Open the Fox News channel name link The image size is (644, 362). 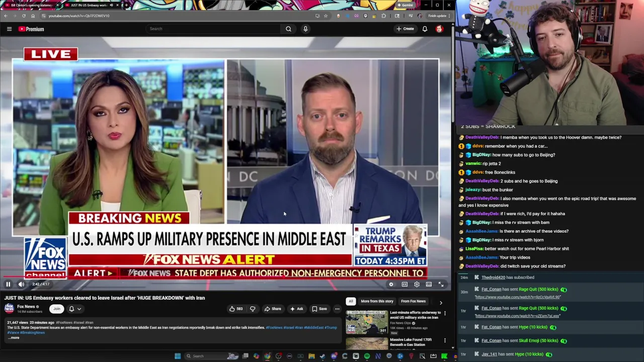pos(26,307)
